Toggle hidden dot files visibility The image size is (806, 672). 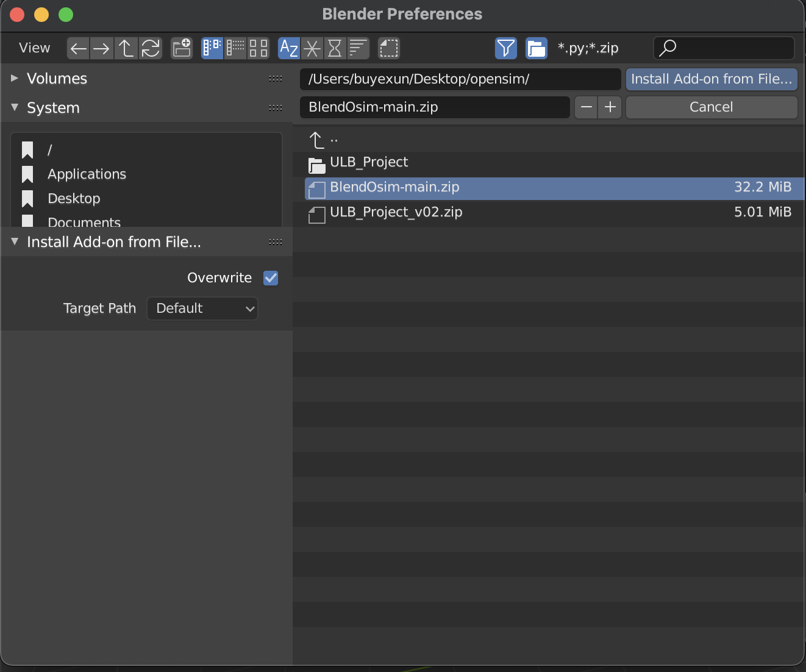[x=389, y=48]
